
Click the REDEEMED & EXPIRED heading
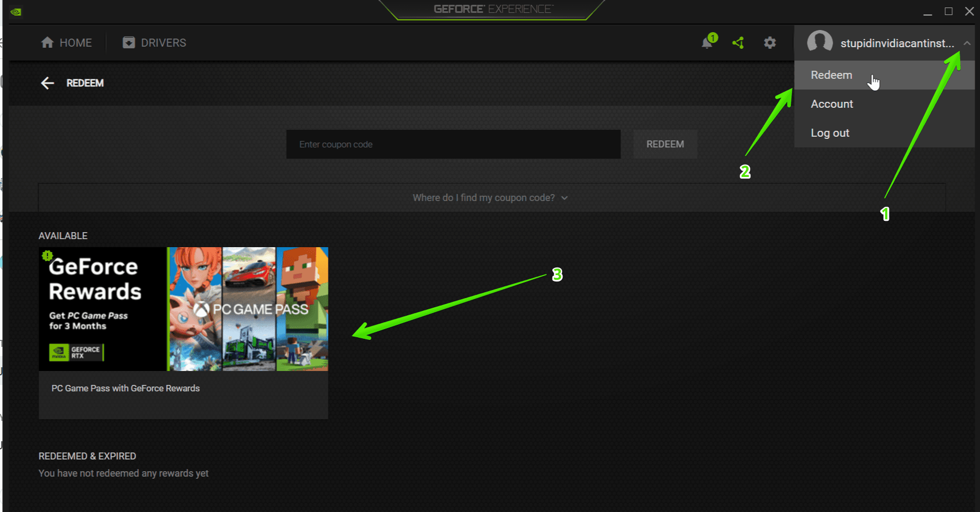pos(87,456)
